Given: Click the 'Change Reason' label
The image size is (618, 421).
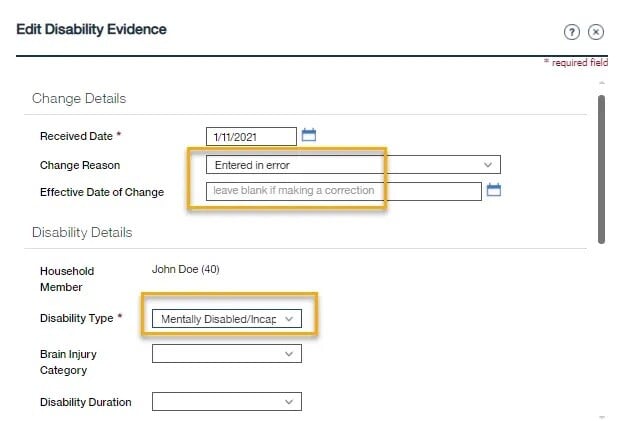Looking at the screenshot, I should tap(80, 165).
